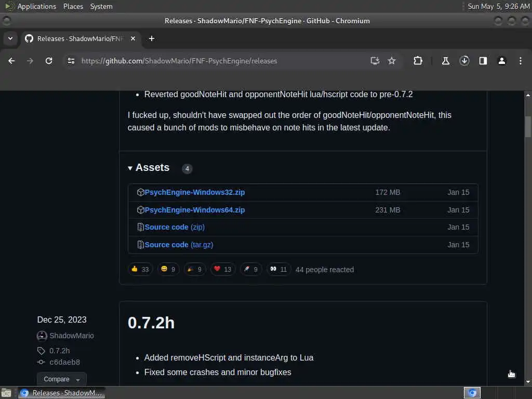Screen dimensions: 532x399
Task: Click the package icon beside Windows64.zip
Action: tap(140, 210)
